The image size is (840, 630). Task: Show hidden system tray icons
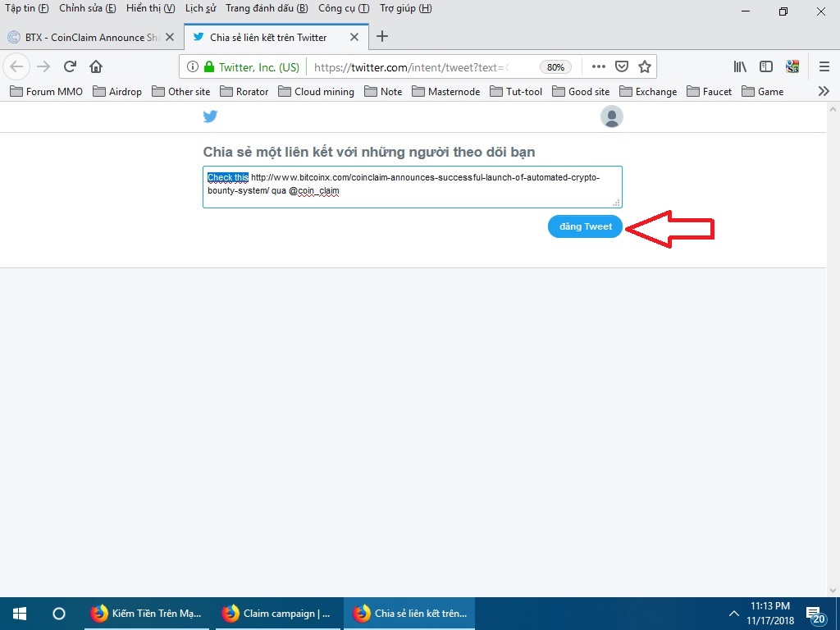734,614
